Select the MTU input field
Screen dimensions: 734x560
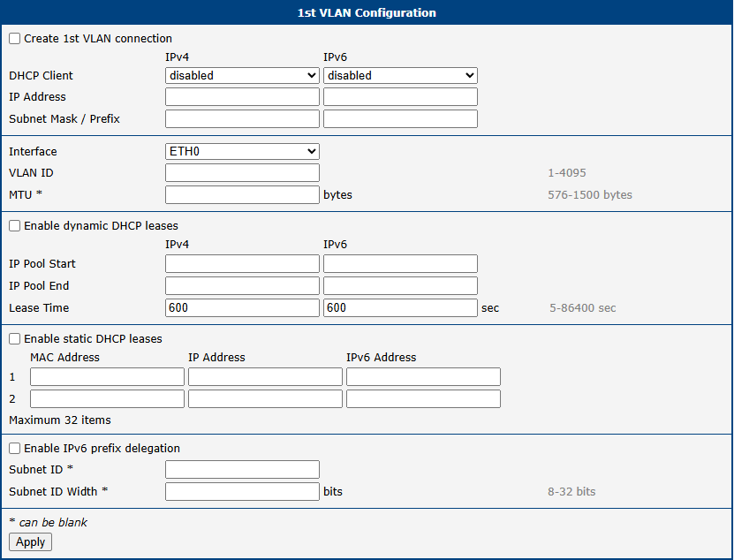tap(243, 195)
